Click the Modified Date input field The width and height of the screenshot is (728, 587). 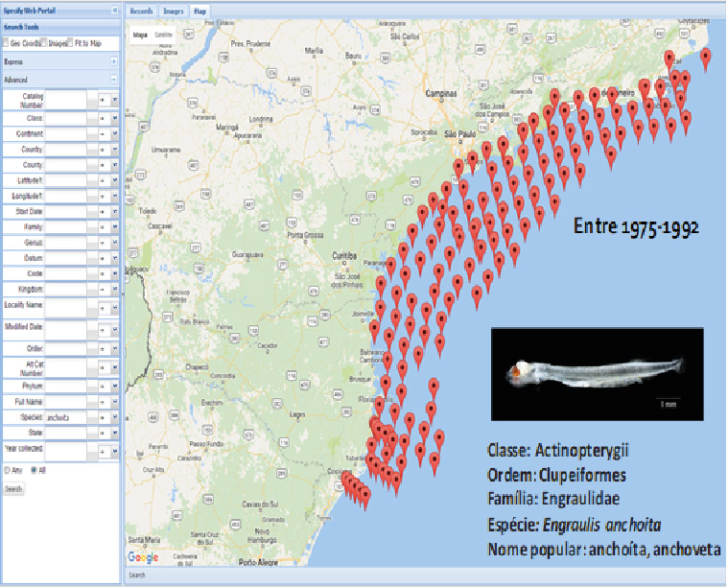tap(66, 330)
